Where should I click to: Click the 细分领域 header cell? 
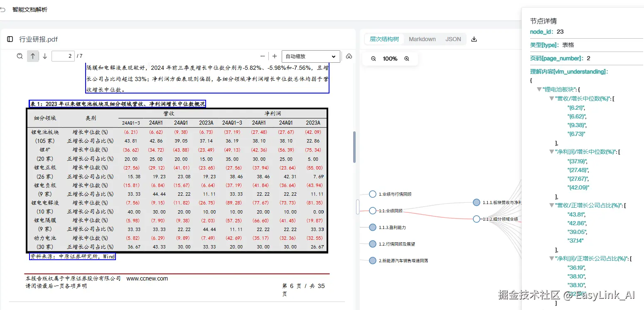[x=45, y=118]
